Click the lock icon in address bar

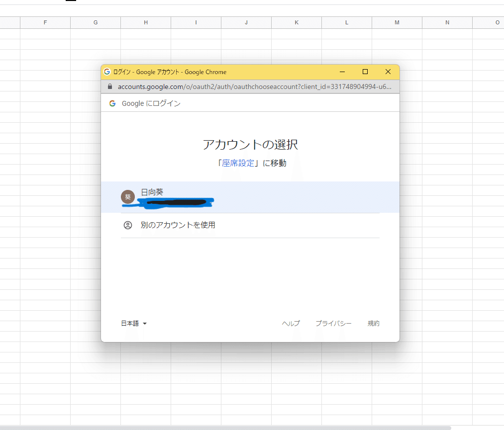pyautogui.click(x=110, y=86)
